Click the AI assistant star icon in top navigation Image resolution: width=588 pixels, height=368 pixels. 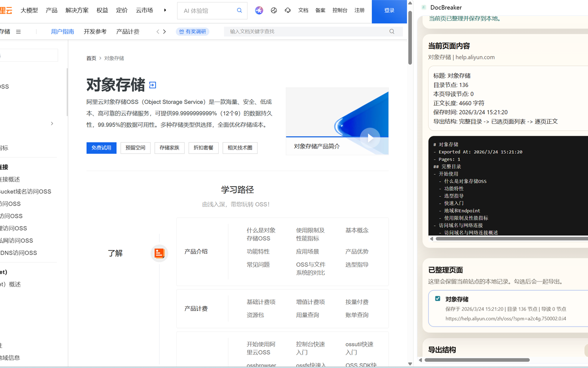[259, 11]
